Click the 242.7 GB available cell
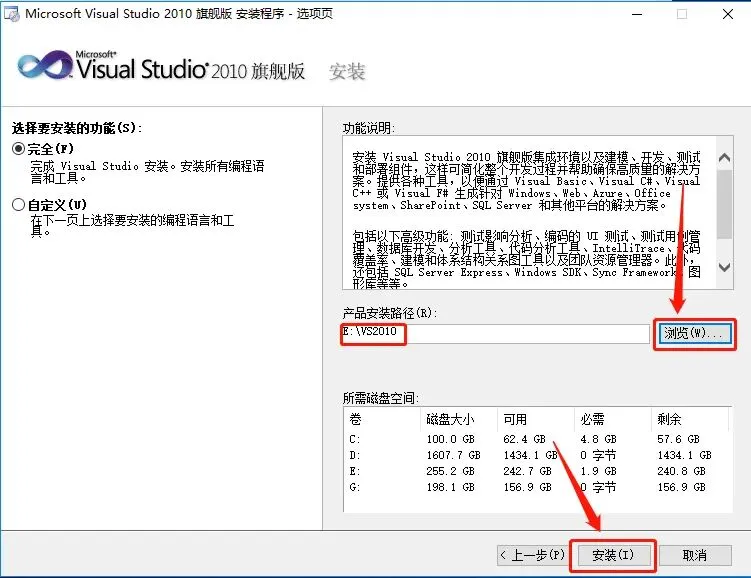 click(x=527, y=471)
